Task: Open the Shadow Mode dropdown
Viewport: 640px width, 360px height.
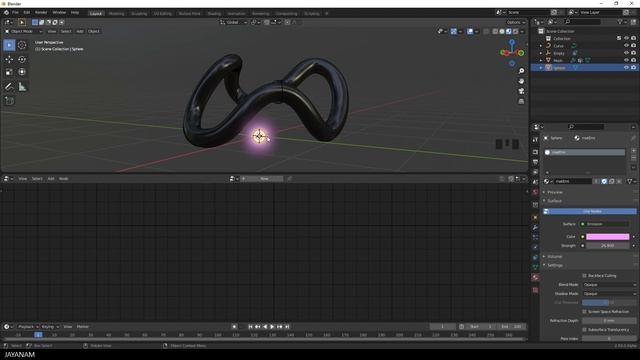Action: coord(609,294)
